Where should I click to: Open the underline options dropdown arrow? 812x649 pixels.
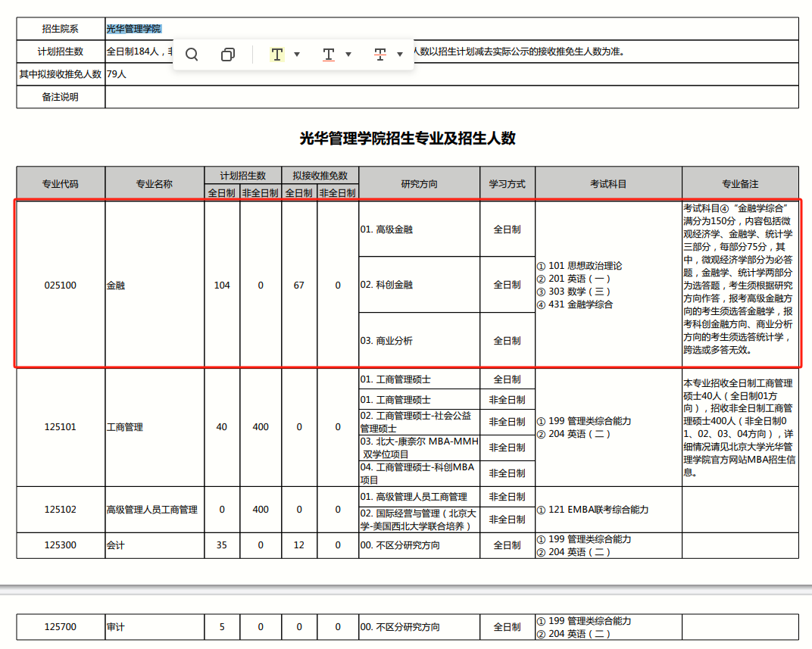coord(348,55)
